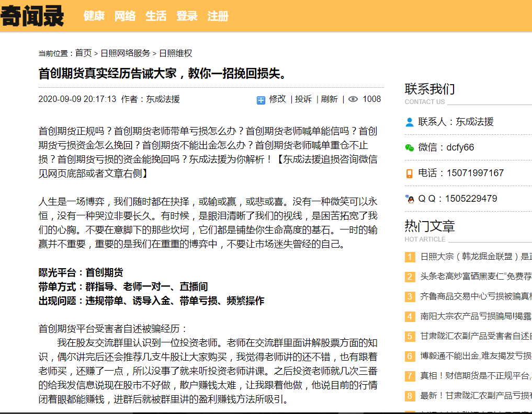Click the QQ penguin icon

click(x=410, y=199)
